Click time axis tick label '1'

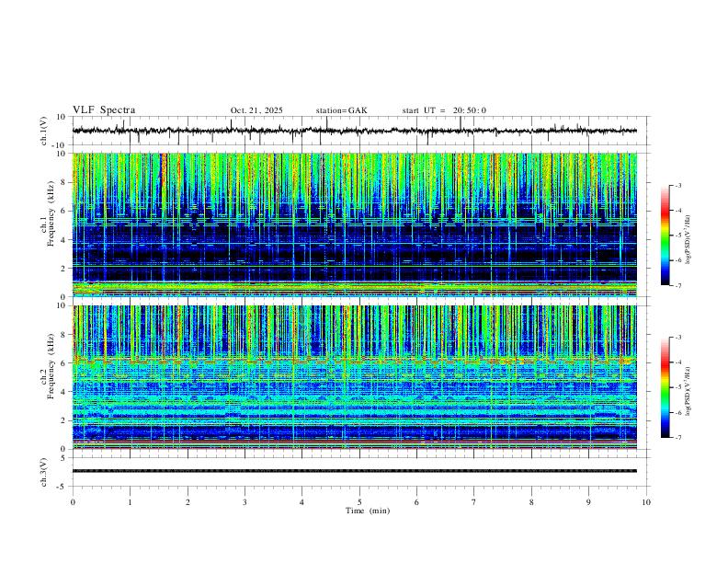point(130,502)
